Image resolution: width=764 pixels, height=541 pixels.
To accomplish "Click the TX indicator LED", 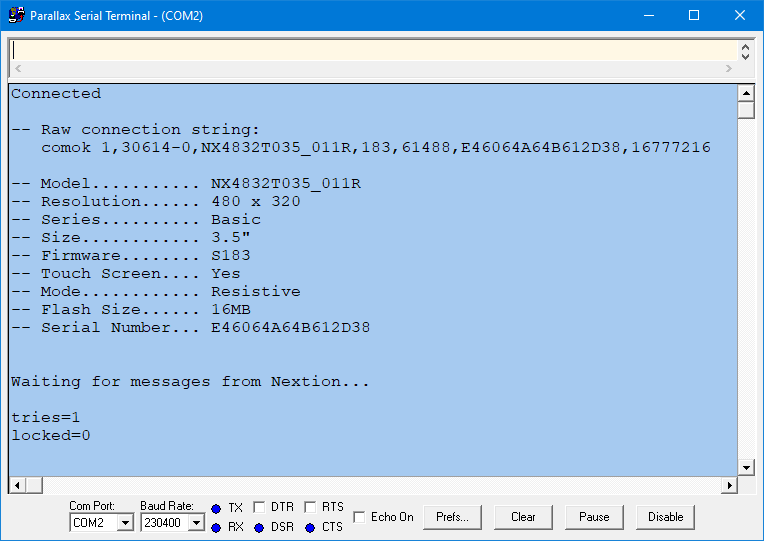I will click(216, 509).
